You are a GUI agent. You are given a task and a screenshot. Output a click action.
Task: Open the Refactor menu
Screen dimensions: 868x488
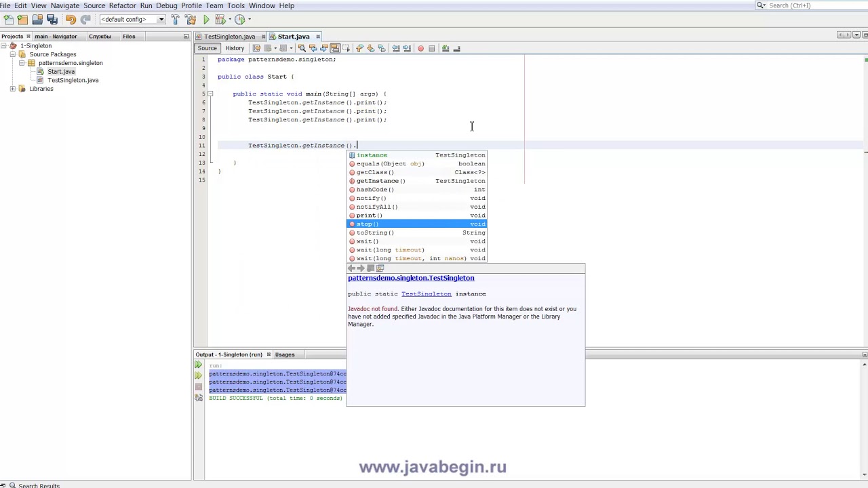tap(122, 5)
